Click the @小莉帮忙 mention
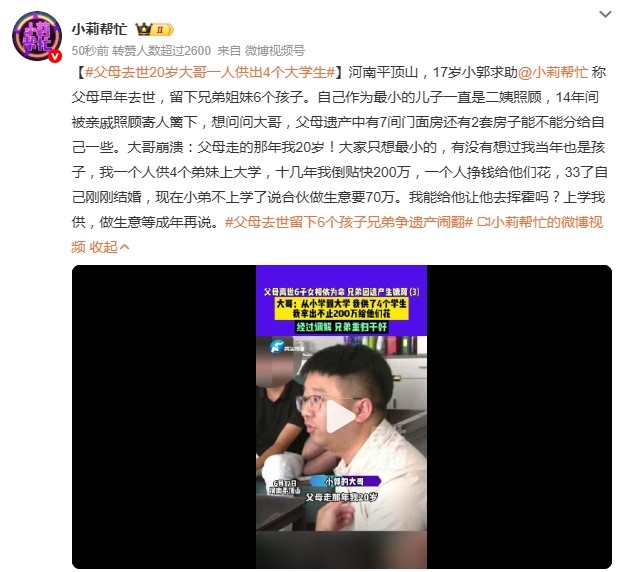This screenshot has width=629, height=572. (553, 73)
